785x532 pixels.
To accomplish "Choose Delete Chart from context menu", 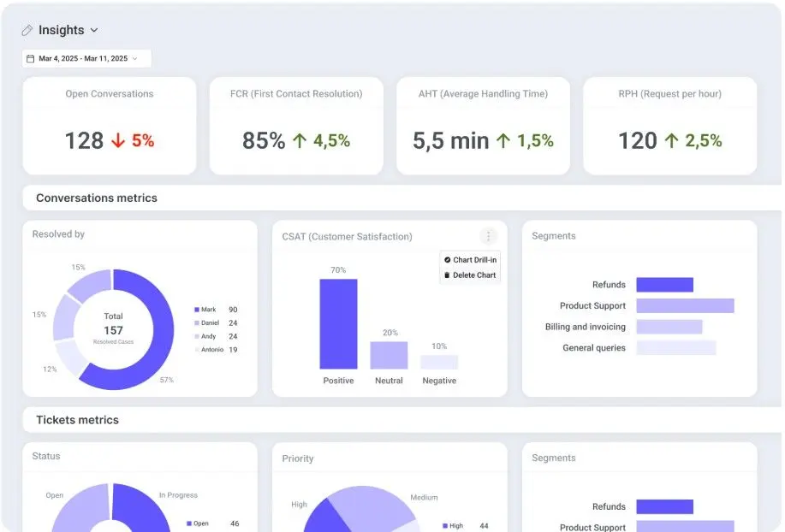I will pyautogui.click(x=470, y=275).
